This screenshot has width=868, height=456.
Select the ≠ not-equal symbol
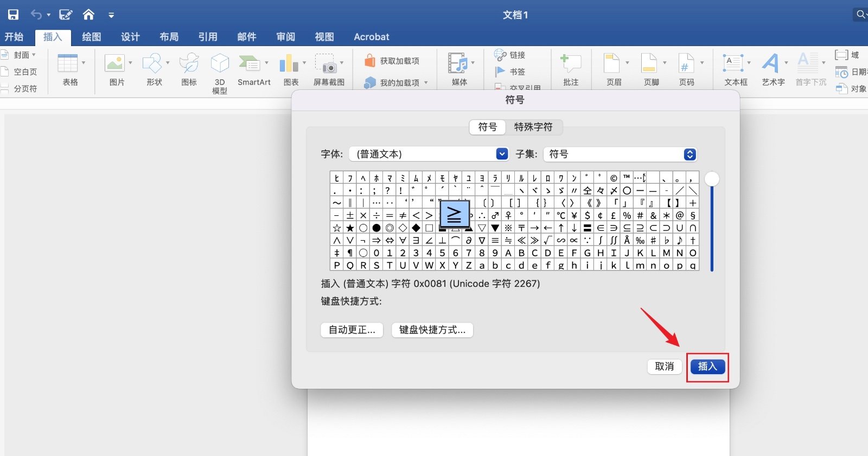click(x=403, y=215)
